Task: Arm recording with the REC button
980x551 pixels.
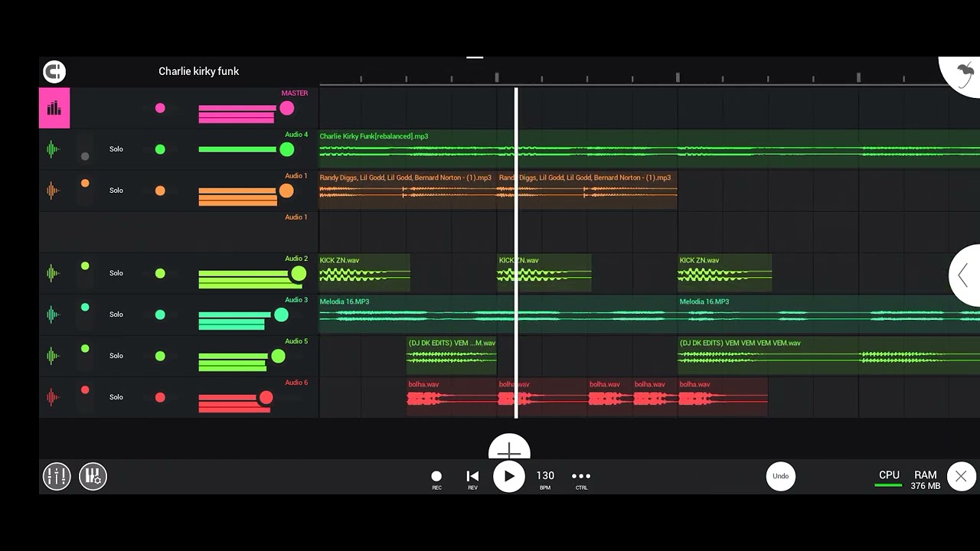Action: click(x=436, y=480)
